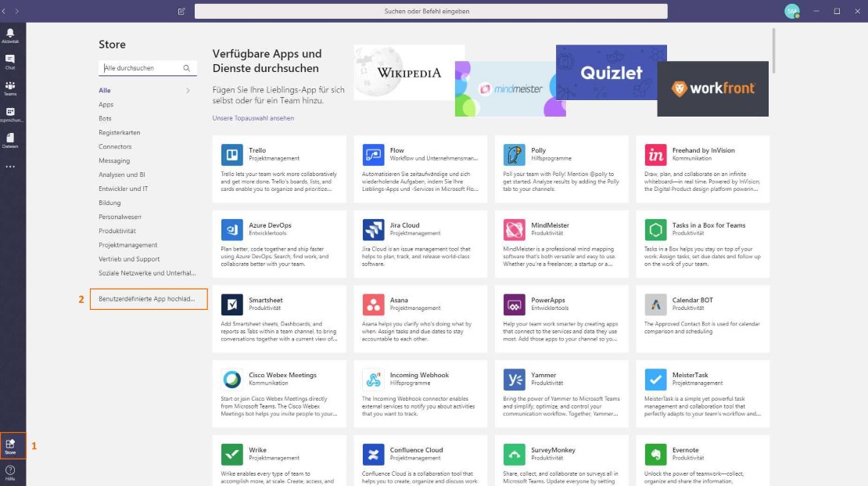The height and width of the screenshot is (486, 868).
Task: Open the Azure DevOps icon
Action: click(x=232, y=229)
